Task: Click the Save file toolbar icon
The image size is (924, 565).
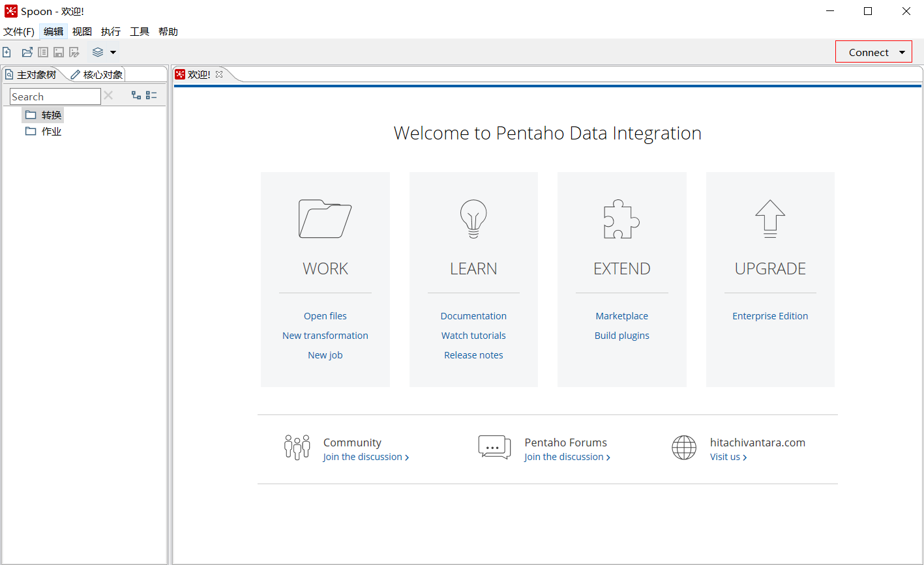Action: (59, 52)
